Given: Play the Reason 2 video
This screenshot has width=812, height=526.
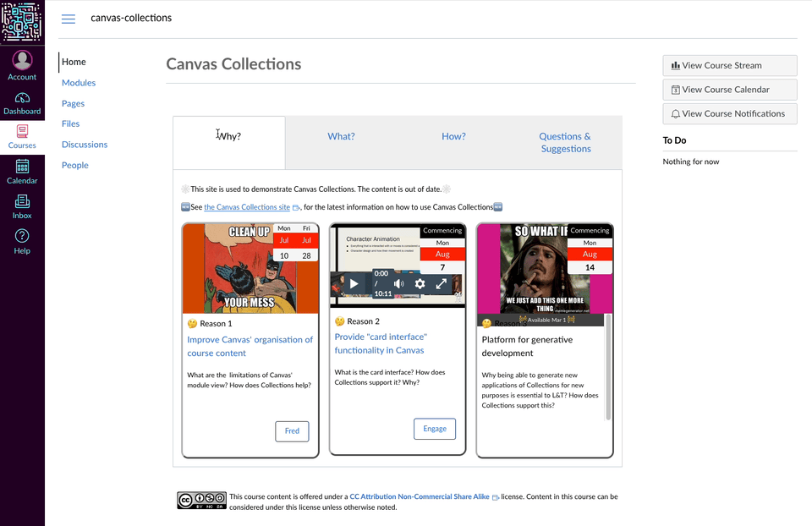Looking at the screenshot, I should click(354, 283).
